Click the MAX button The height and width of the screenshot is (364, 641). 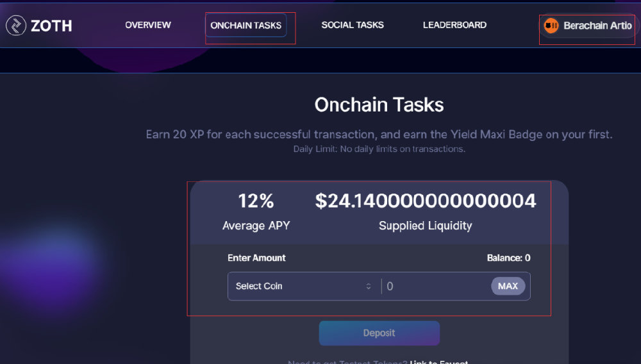coord(508,286)
